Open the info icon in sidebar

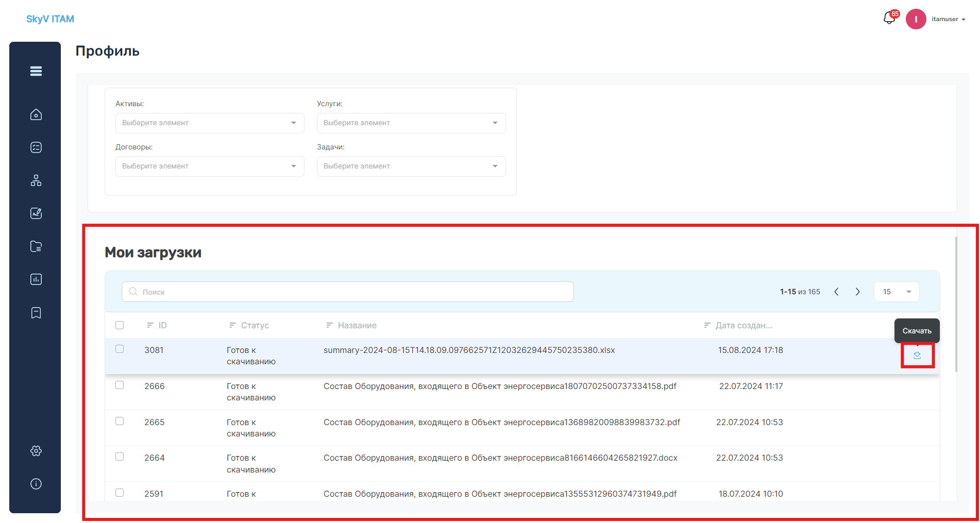coord(36,484)
